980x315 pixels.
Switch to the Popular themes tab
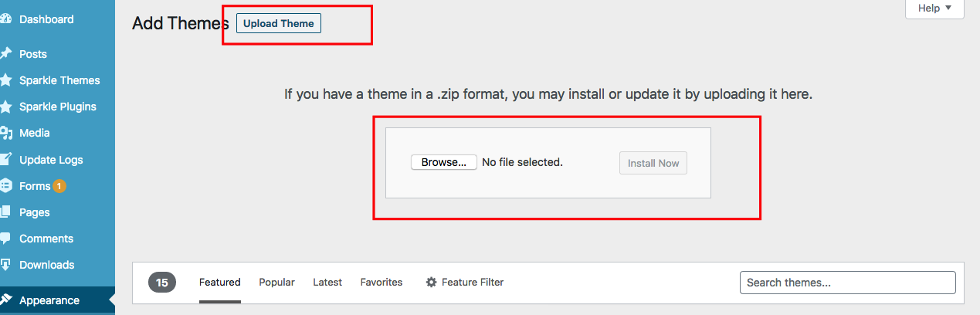tap(276, 283)
